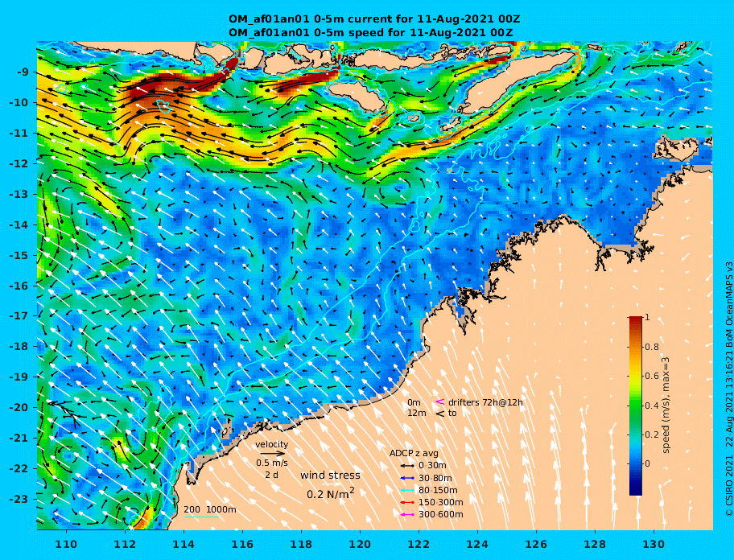Click longitude label '120' on bottom axis

click(x=360, y=544)
